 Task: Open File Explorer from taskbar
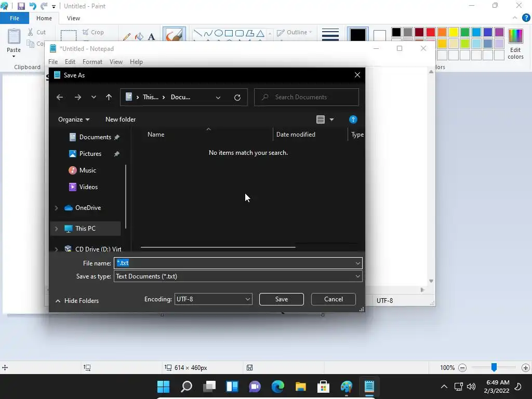point(301,387)
